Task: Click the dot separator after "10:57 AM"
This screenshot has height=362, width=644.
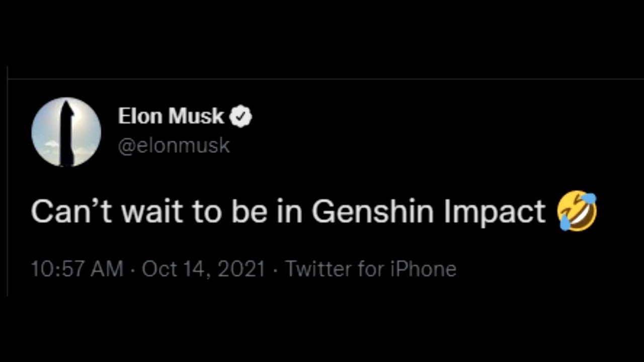Action: [x=132, y=269]
